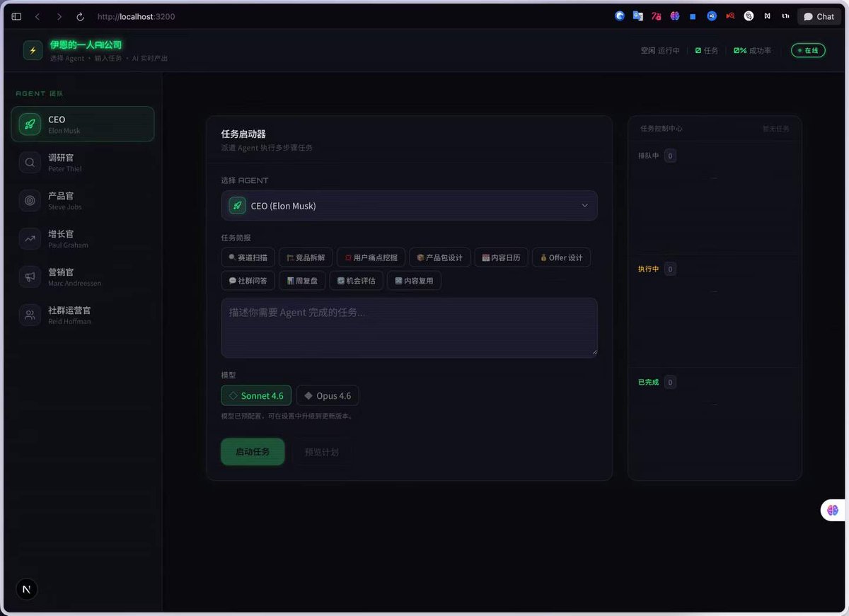Click the red 7 lock extension icon

(657, 16)
